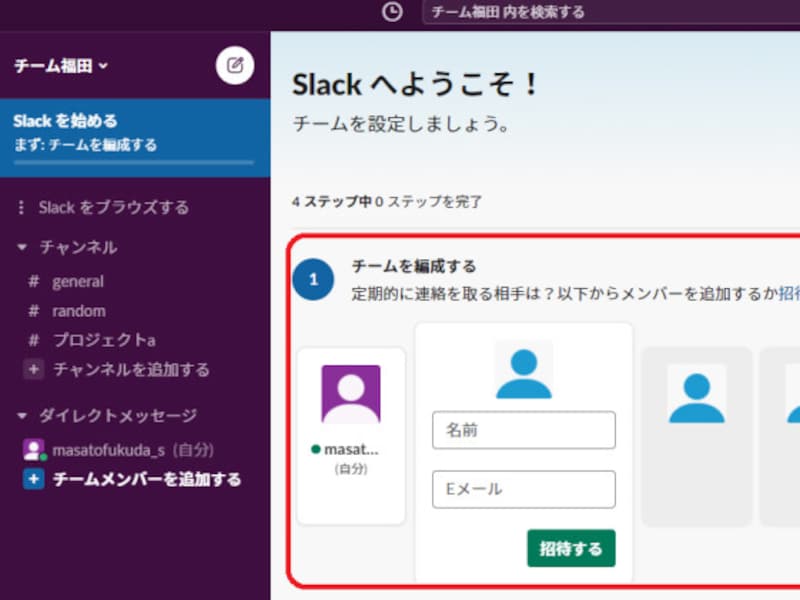Click the masat... name label
The width and height of the screenshot is (800, 600).
[351, 449]
